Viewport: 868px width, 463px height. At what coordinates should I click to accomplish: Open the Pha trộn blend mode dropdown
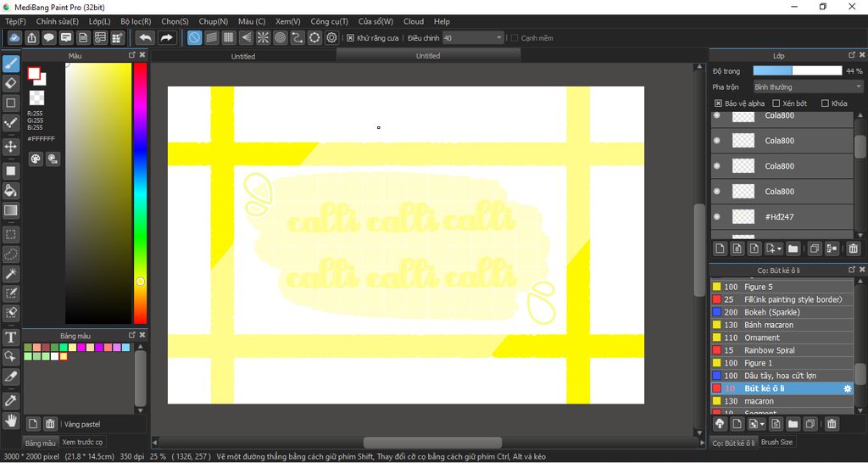click(808, 87)
